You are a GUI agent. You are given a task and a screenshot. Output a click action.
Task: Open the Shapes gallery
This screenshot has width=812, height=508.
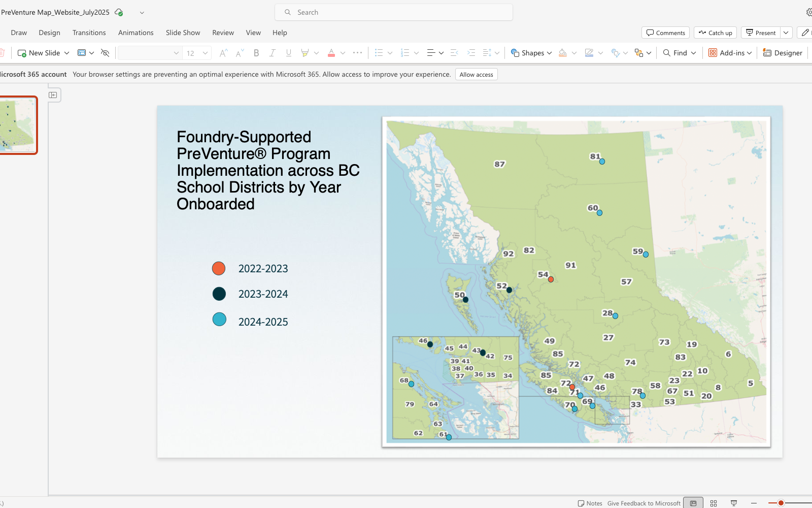(531, 53)
